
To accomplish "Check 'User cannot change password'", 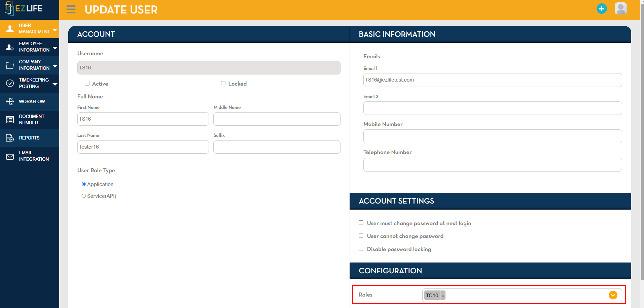I will [x=361, y=236].
